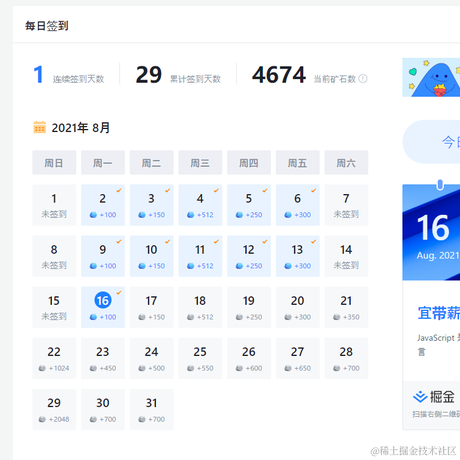Select calendar day 20 with +300
This screenshot has width=460, height=460.
pyautogui.click(x=297, y=307)
